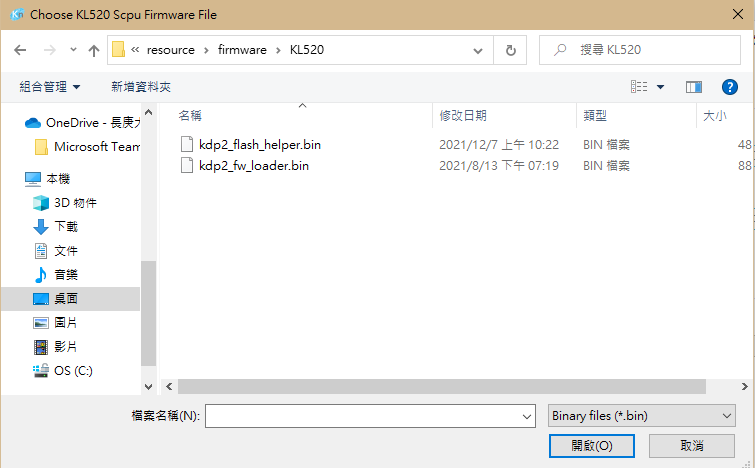Image resolution: width=755 pixels, height=468 pixels.
Task: Click date 2021/8/13 下午 07:19
Action: [499, 166]
